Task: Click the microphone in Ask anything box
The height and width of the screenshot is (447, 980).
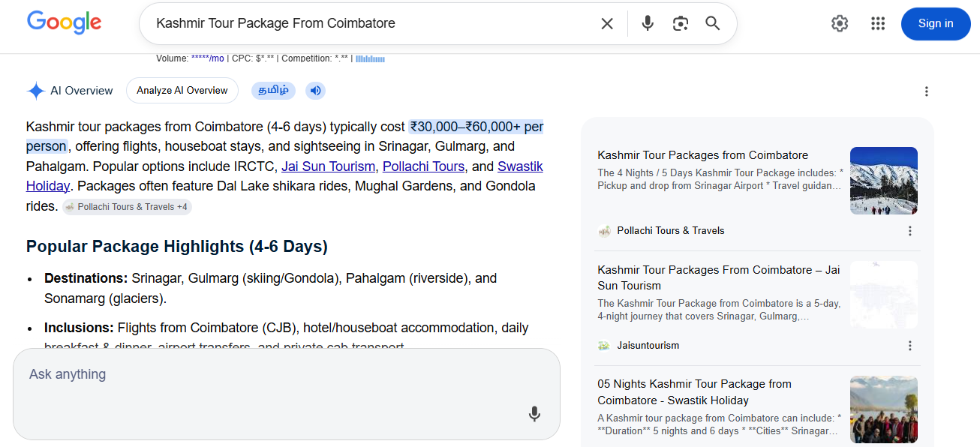Action: pos(534,414)
